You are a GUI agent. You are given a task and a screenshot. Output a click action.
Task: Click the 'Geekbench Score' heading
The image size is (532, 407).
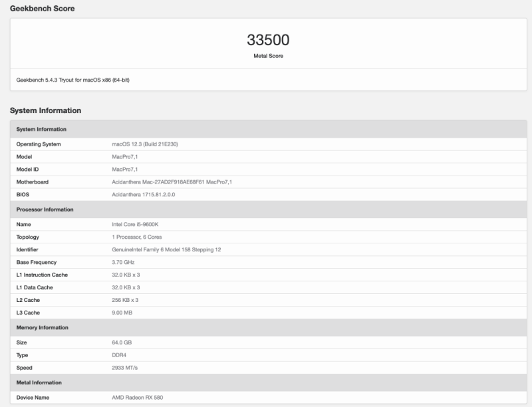point(42,9)
